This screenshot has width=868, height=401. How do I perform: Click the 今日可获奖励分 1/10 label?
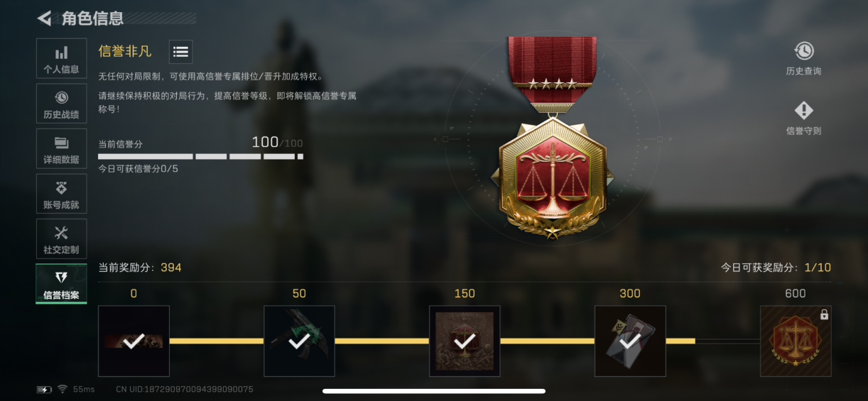tap(776, 268)
